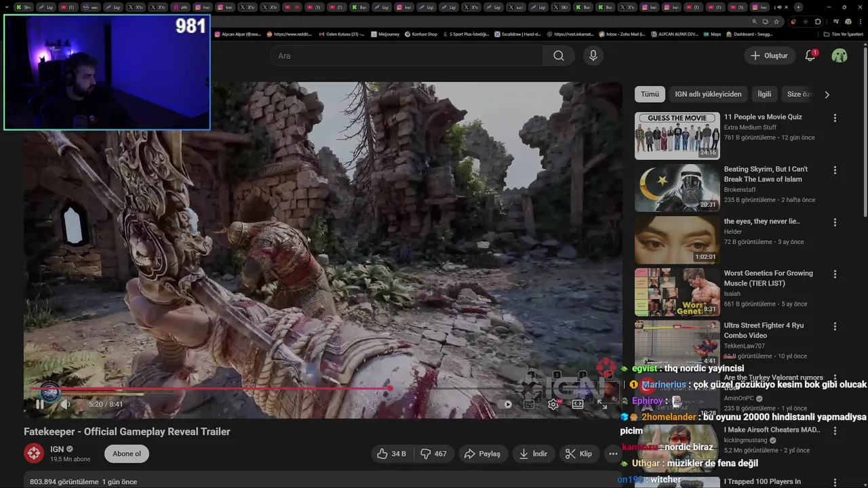The image size is (868, 488).
Task: Start voice search with microphone icon
Action: click(x=593, y=56)
